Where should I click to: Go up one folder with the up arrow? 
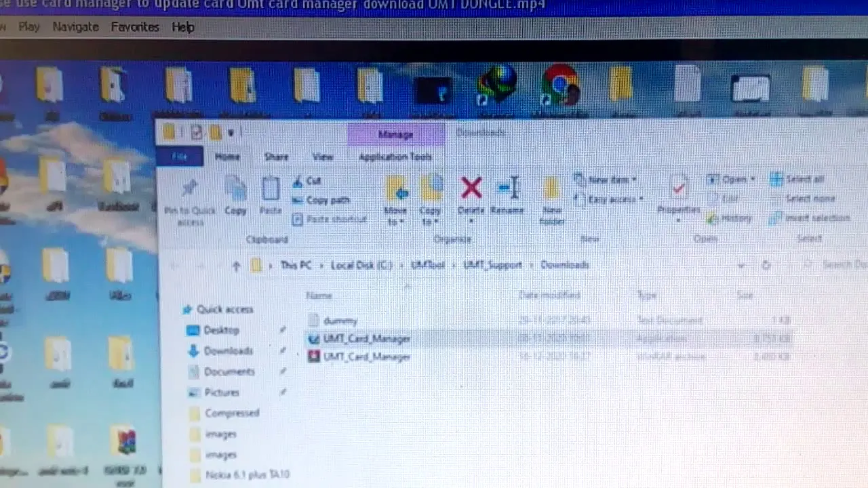tap(235, 266)
